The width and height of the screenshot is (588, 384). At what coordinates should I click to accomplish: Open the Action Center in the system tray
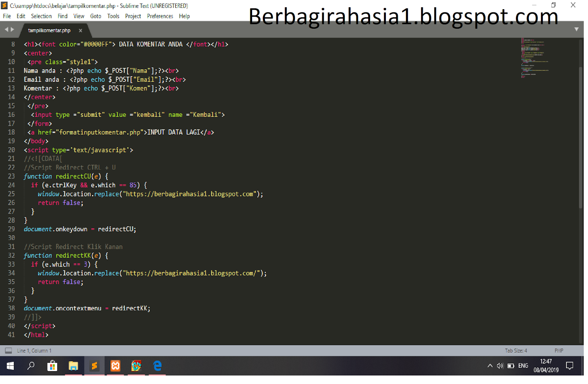(570, 366)
